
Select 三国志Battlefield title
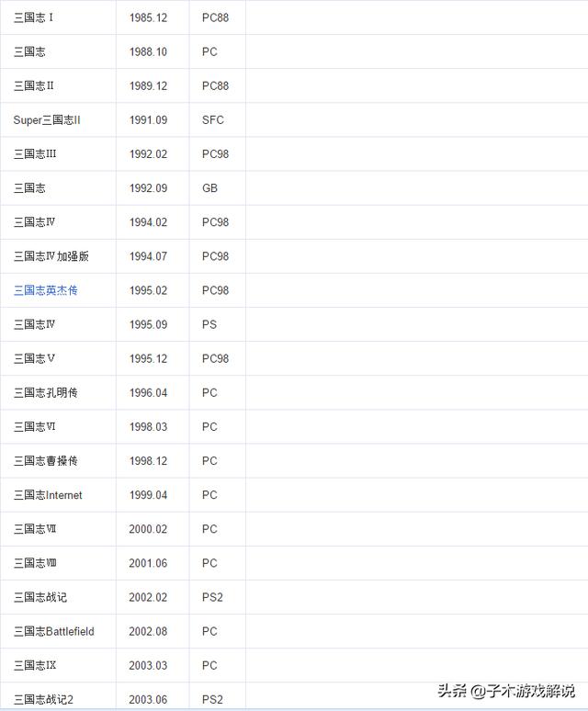(54, 631)
